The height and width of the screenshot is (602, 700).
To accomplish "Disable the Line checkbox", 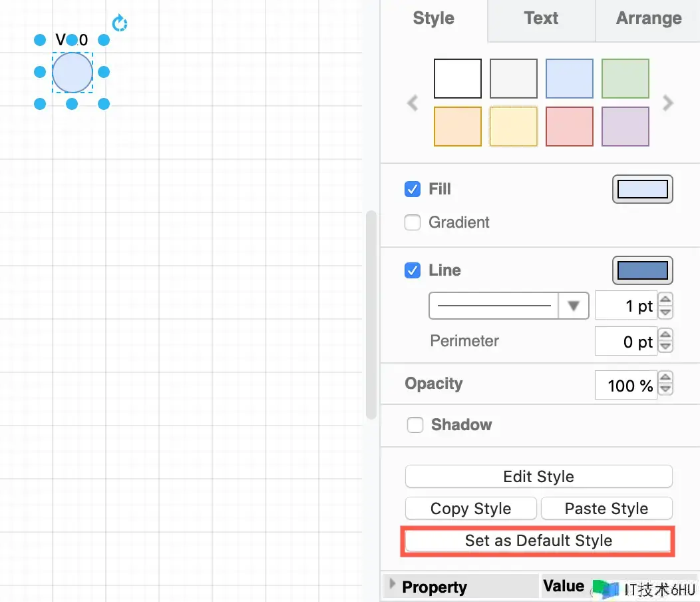I will click(x=413, y=270).
